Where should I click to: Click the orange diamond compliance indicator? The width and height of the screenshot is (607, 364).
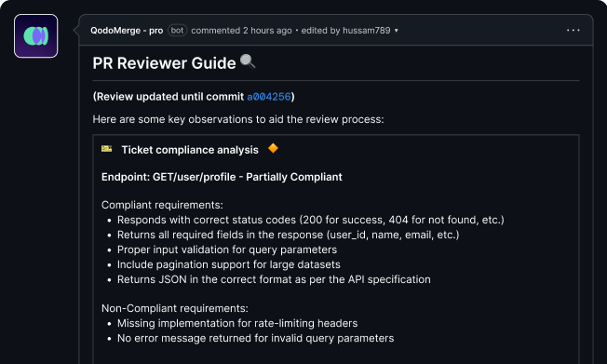273,148
